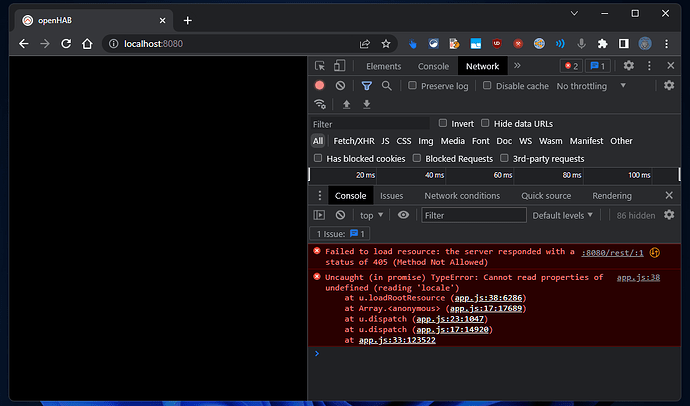This screenshot has width=690, height=406.
Task: Click the record network log button
Action: [320, 86]
